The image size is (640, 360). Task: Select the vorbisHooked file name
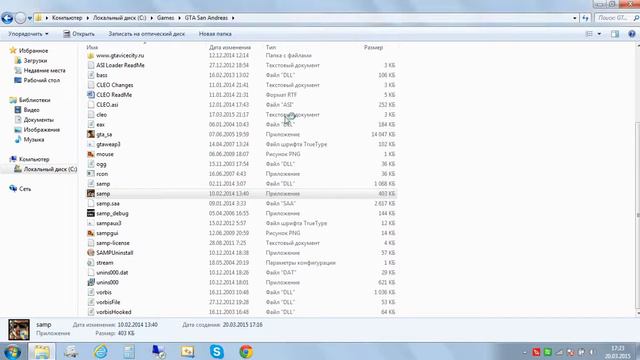(114, 312)
